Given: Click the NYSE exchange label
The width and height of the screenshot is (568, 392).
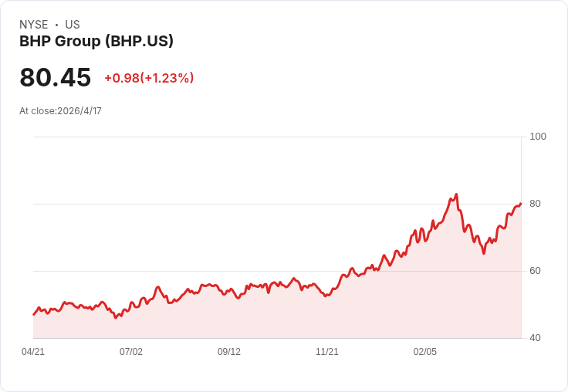Looking at the screenshot, I should click(x=34, y=25).
